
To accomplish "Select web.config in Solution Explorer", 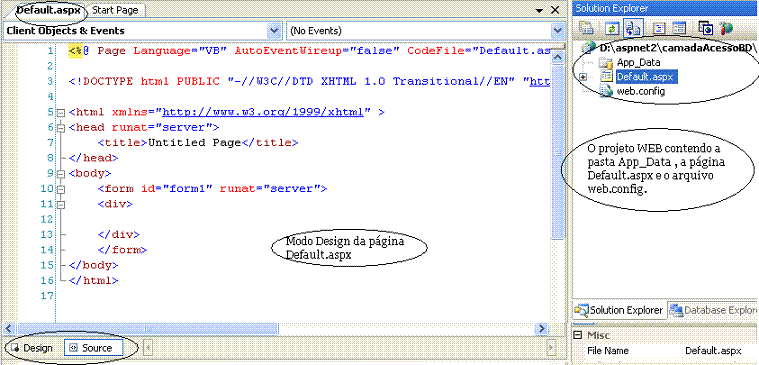I will 640,91.
